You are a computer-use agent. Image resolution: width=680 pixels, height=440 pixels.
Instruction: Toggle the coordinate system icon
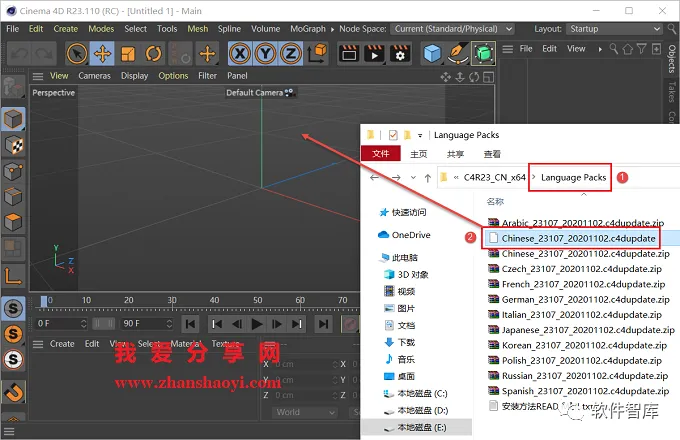[x=317, y=53]
